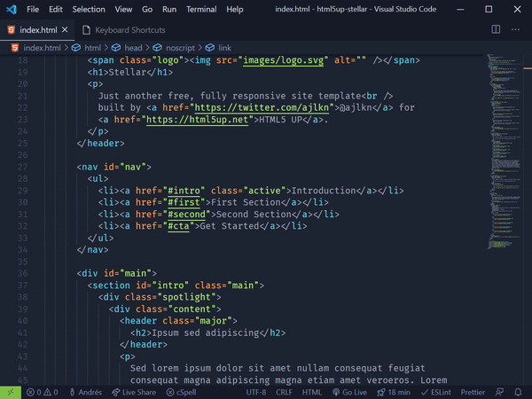Close the index.html tab

(x=65, y=30)
